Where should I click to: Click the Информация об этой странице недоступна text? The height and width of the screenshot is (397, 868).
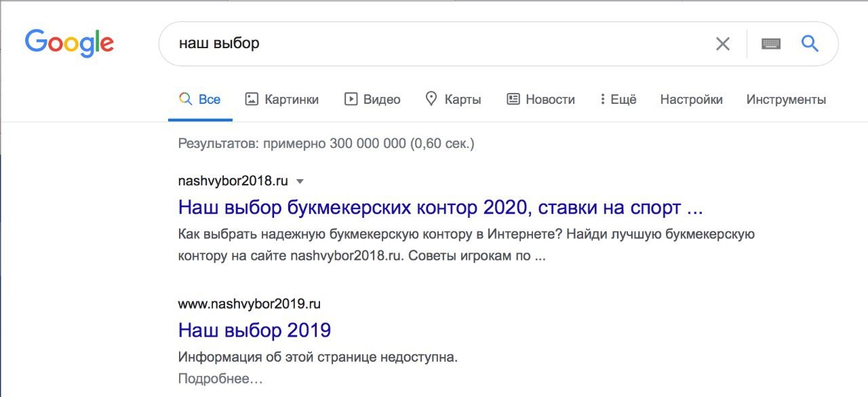(318, 357)
